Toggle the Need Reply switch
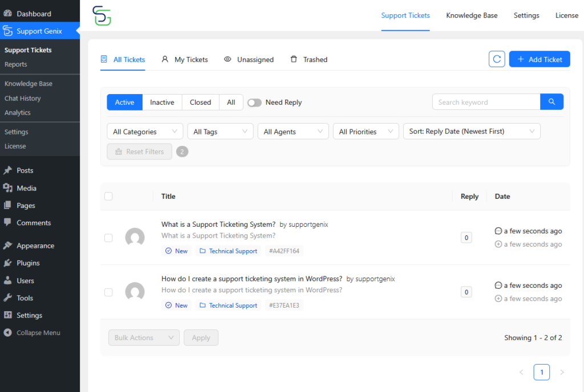584x392 pixels. pos(254,103)
